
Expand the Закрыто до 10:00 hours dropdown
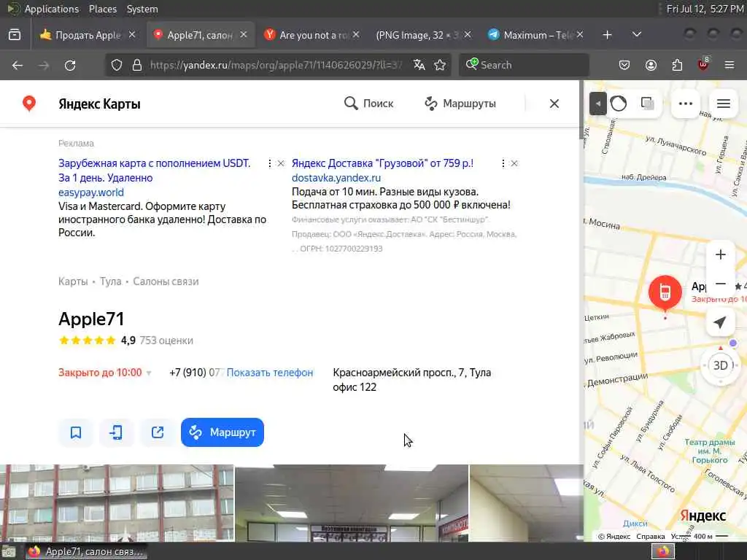click(x=105, y=373)
